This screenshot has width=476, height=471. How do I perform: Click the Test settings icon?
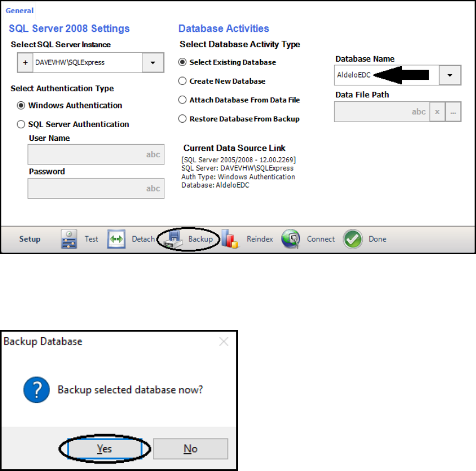[69, 239]
